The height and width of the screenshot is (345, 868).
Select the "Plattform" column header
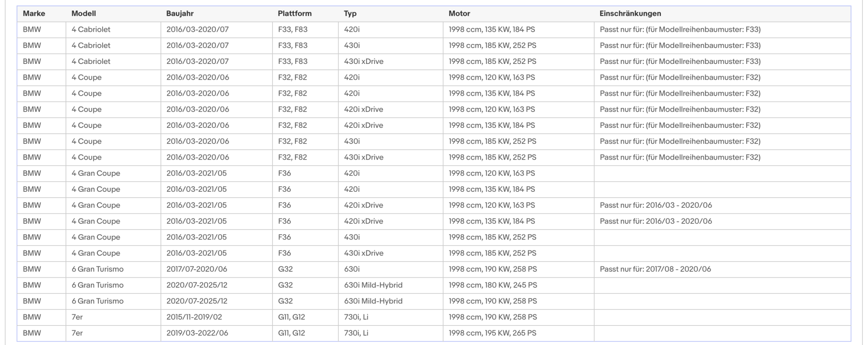tap(295, 14)
